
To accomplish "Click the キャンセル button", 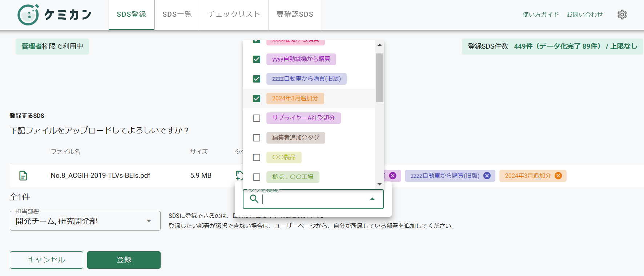I will [x=47, y=260].
